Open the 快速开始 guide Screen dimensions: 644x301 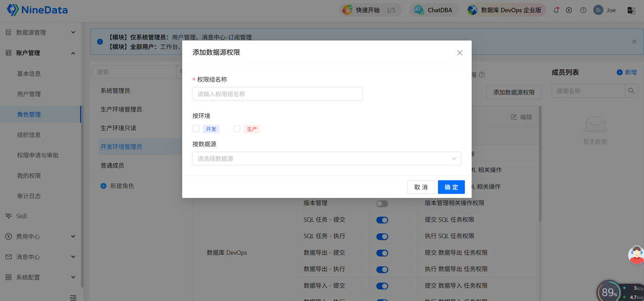[x=372, y=10]
